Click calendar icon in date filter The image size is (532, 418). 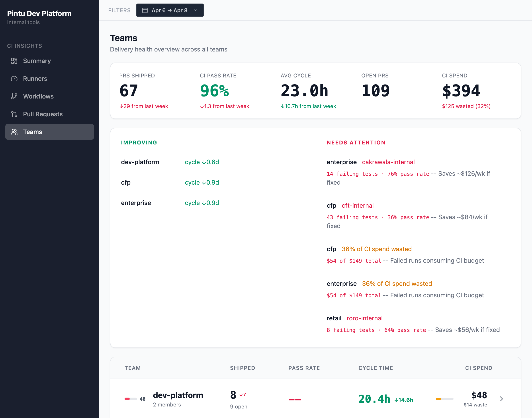click(x=145, y=10)
